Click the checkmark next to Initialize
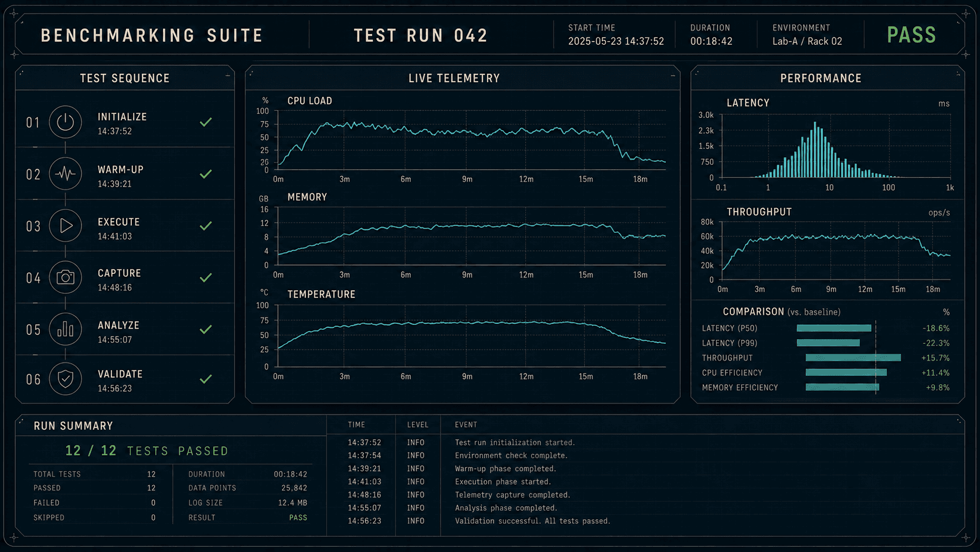 [x=206, y=122]
